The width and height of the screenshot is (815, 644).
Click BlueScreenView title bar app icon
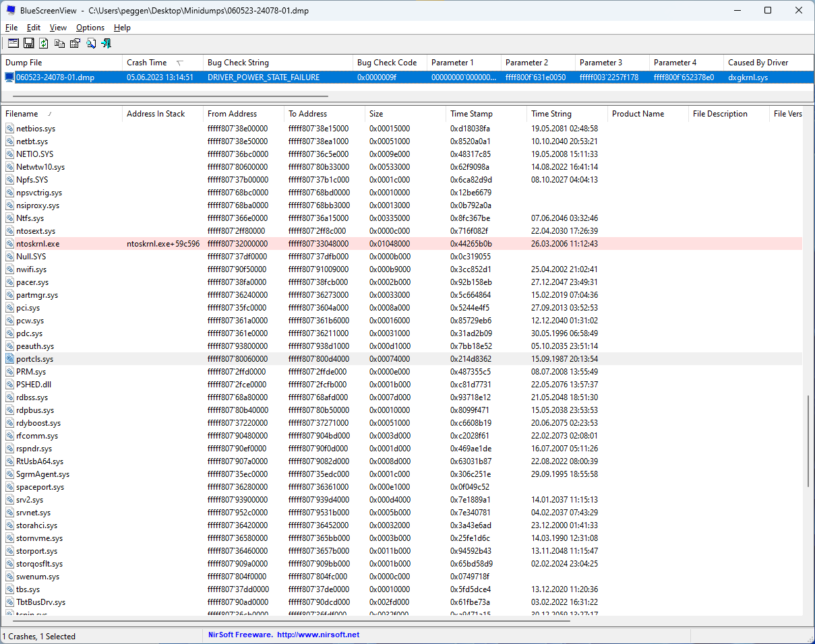click(11, 10)
